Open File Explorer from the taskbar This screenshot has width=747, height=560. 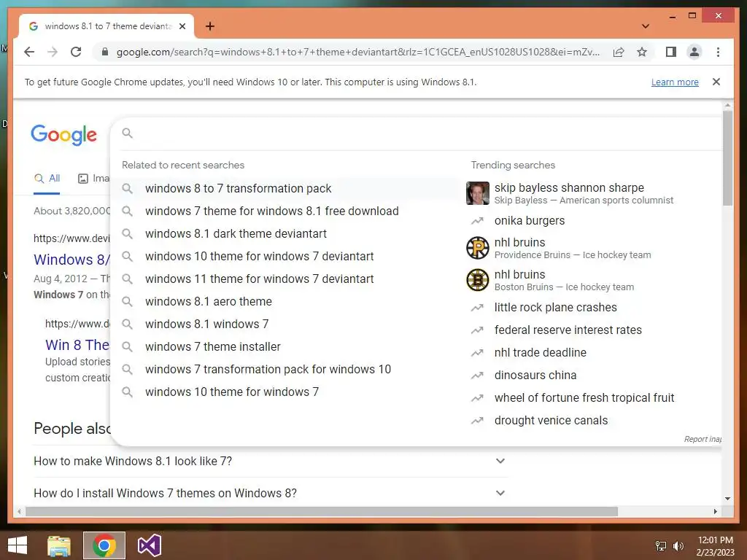59,545
